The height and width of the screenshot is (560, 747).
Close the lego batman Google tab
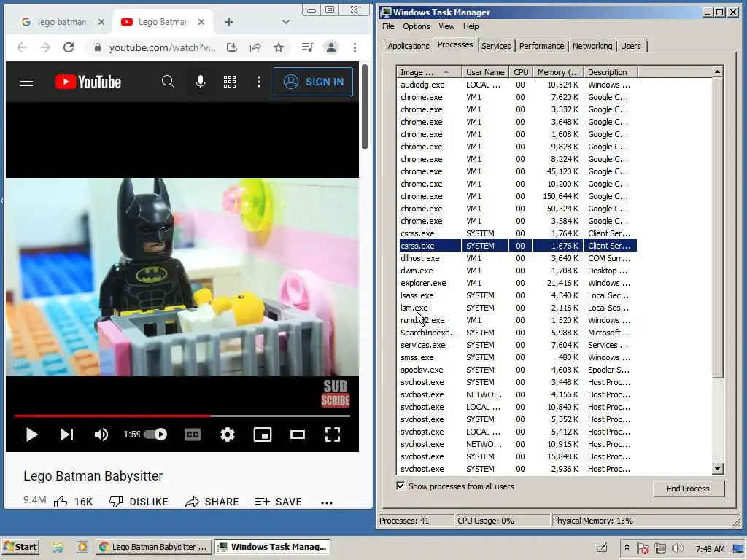pyautogui.click(x=101, y=22)
